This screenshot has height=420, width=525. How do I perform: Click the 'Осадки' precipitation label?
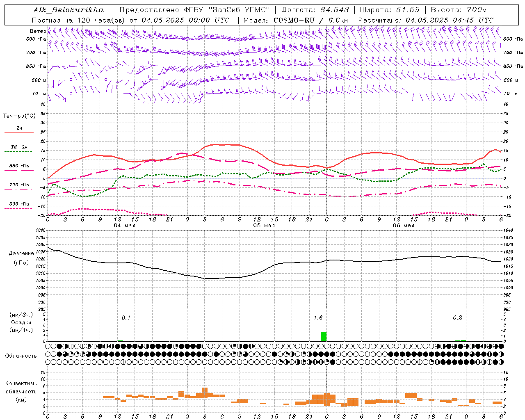click(x=21, y=322)
